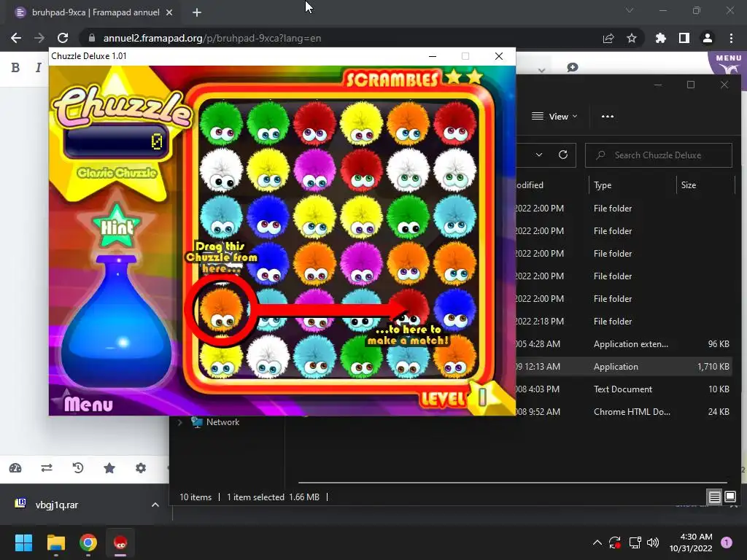Click the address bar URL
Image resolution: width=747 pixels, height=560 pixels.
[212, 38]
